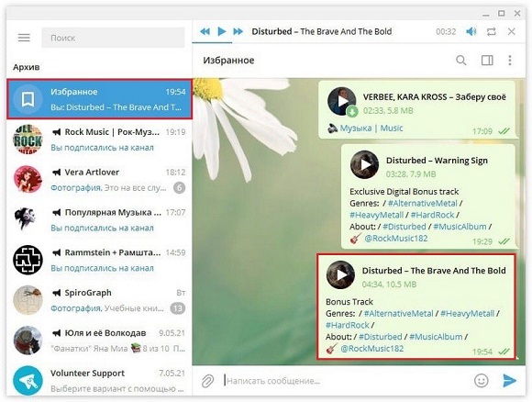Click the Volunteer Support Telegram avatar
Viewport: 532px width, 402px height.
point(28,380)
